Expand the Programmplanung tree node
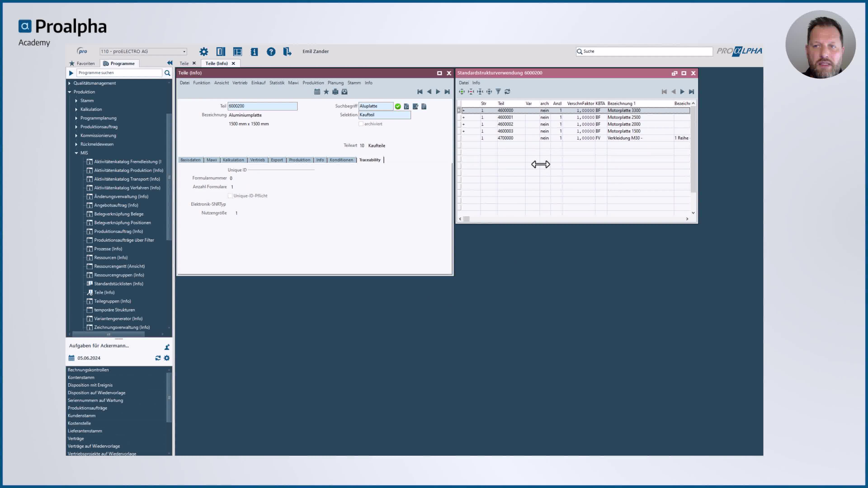 pyautogui.click(x=76, y=118)
